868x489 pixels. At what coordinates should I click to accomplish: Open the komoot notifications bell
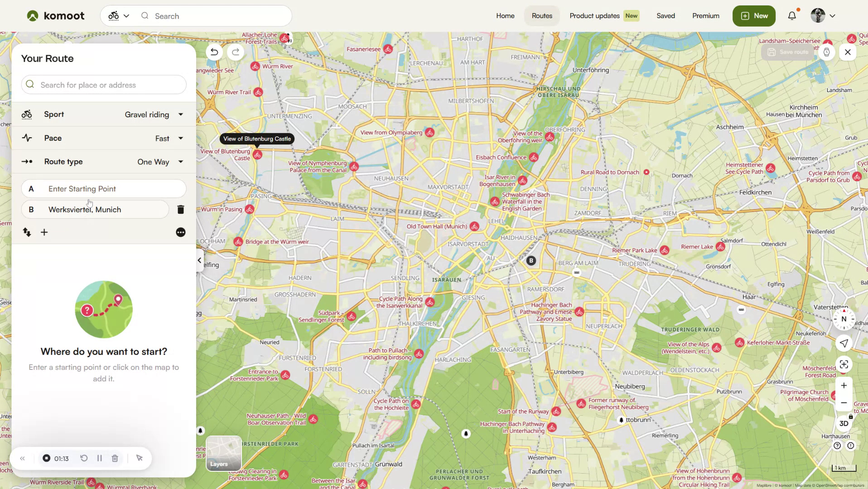(x=791, y=15)
